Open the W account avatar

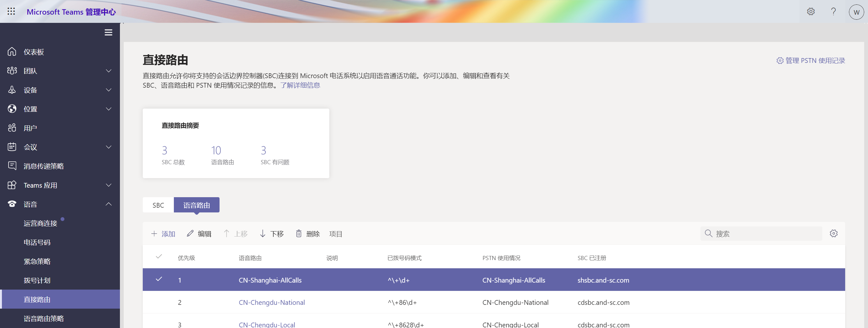point(856,12)
